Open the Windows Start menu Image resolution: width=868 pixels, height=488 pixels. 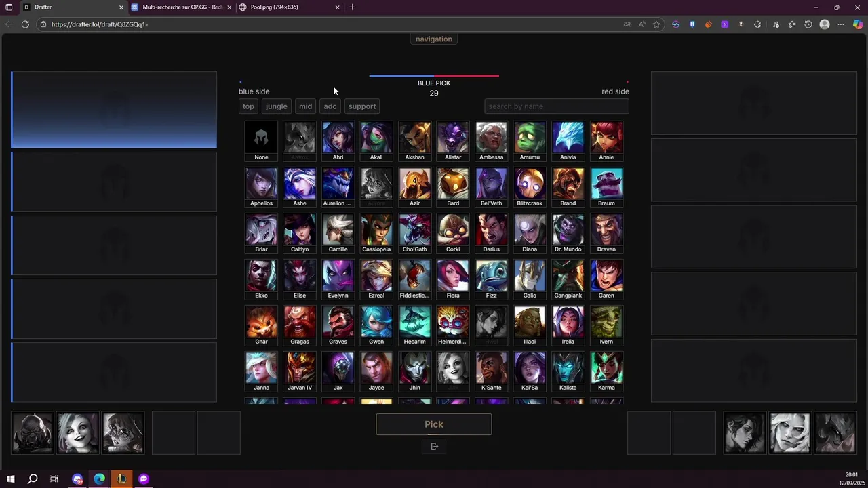10,479
